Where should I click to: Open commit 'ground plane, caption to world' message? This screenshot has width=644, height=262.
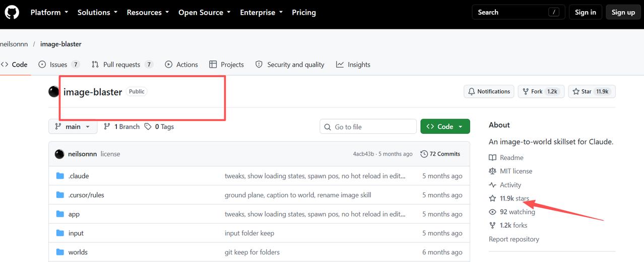(298, 195)
